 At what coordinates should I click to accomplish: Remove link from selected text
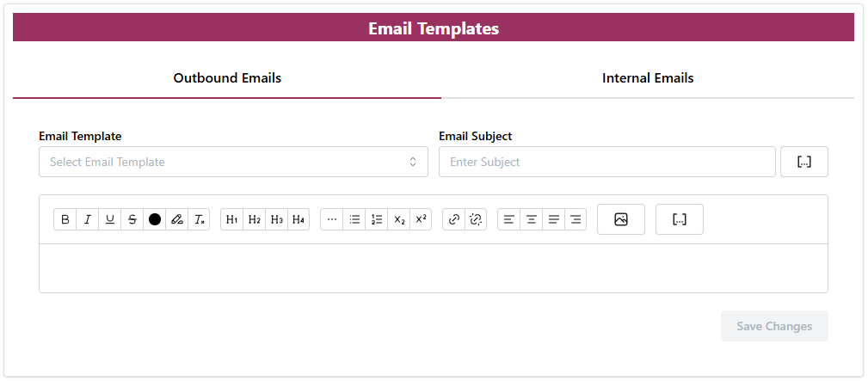click(x=476, y=219)
